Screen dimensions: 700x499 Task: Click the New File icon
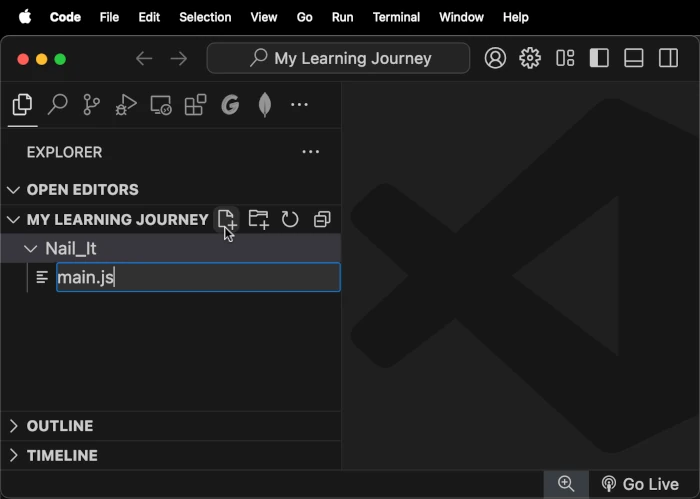(x=226, y=219)
